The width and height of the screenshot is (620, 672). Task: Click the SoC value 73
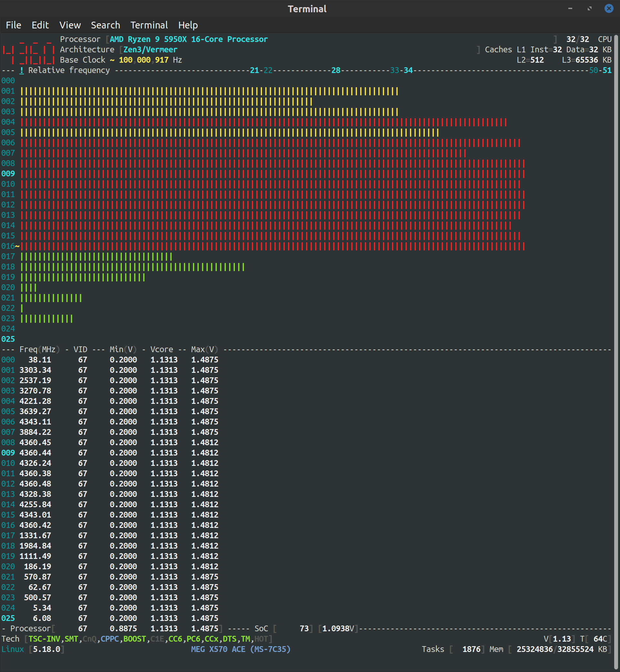(304, 629)
